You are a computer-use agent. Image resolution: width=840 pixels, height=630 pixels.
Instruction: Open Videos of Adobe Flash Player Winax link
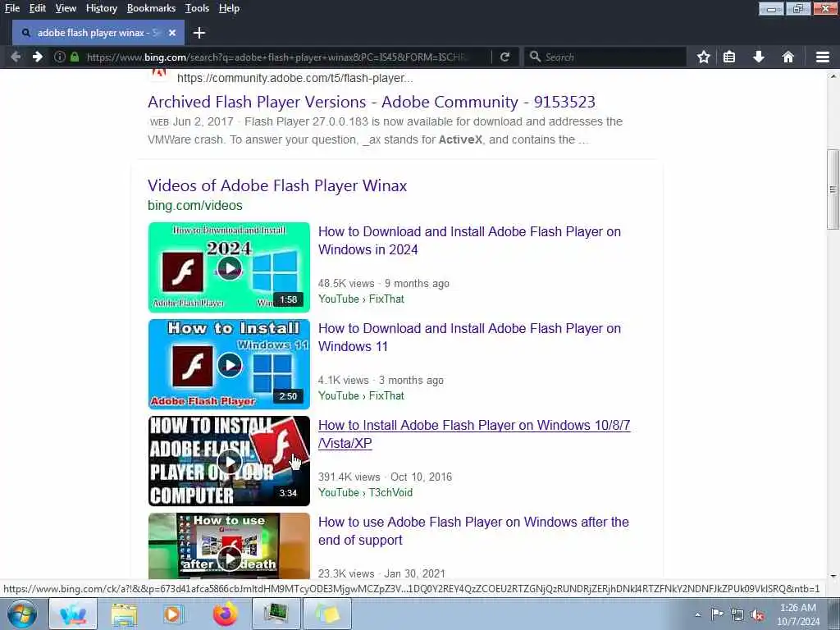click(x=277, y=185)
